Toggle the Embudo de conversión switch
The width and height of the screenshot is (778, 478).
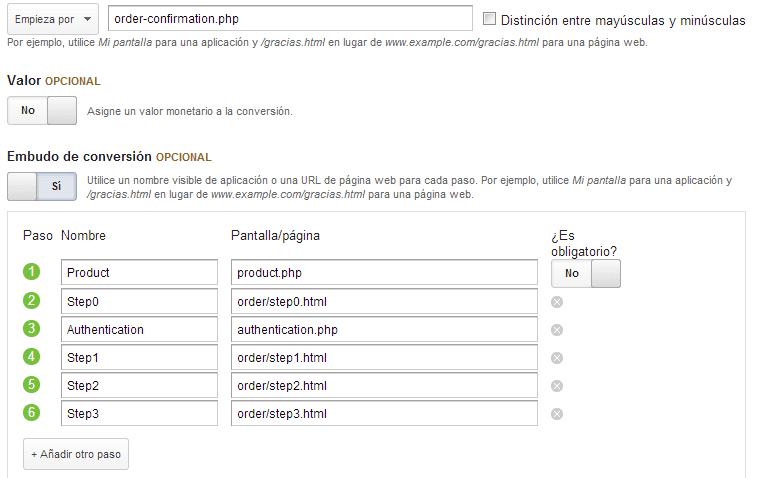click(x=42, y=187)
